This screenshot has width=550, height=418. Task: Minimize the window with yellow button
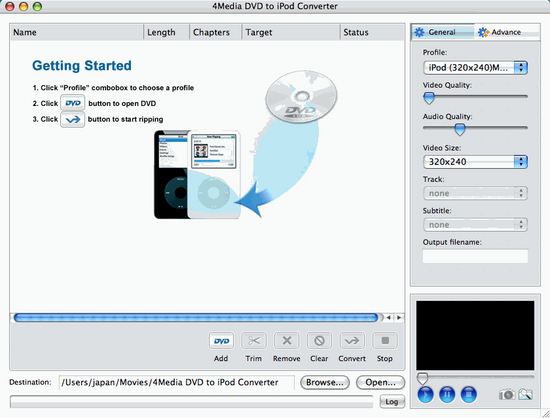pyautogui.click(x=24, y=6)
